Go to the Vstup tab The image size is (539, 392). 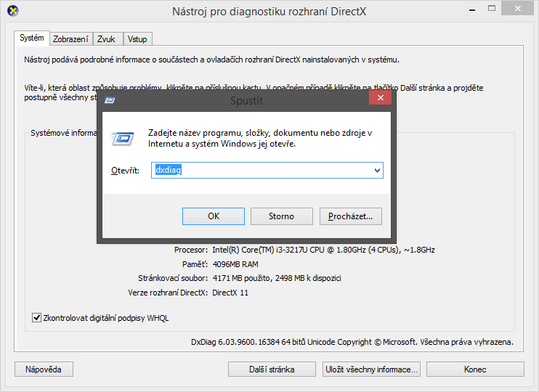pos(137,39)
